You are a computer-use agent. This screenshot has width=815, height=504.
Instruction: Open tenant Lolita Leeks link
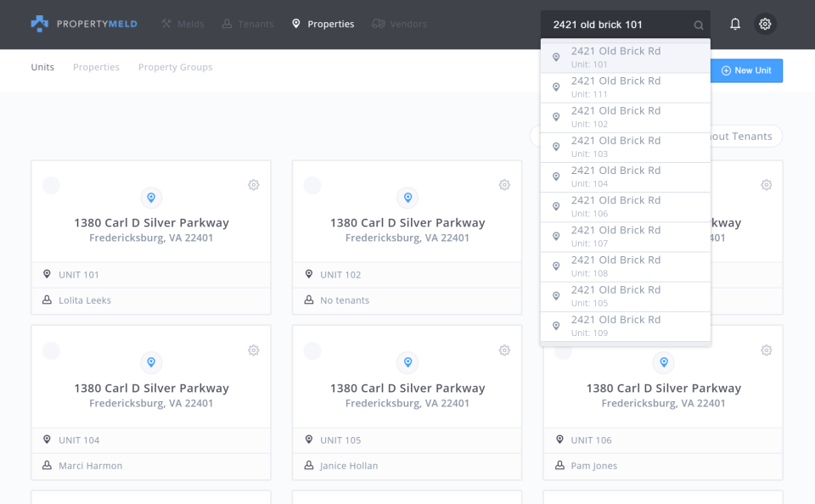point(85,300)
